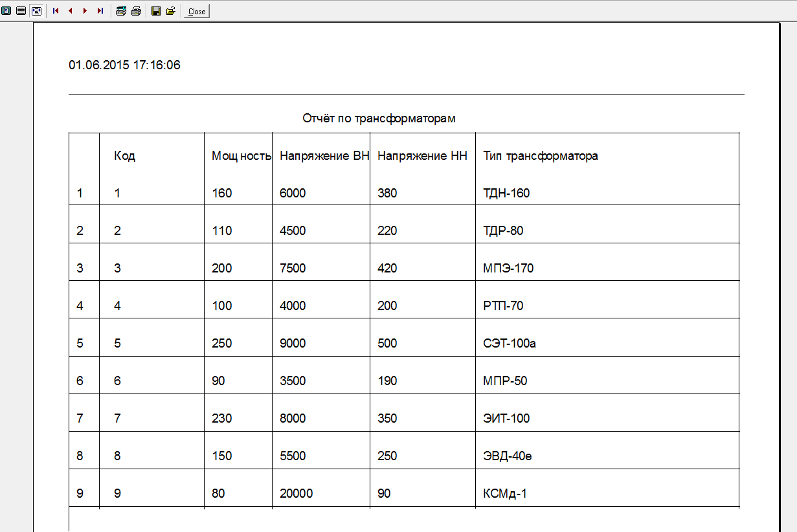The width and height of the screenshot is (797, 532).
Task: Select transformer type СЭТ-100а
Action: [x=510, y=343]
